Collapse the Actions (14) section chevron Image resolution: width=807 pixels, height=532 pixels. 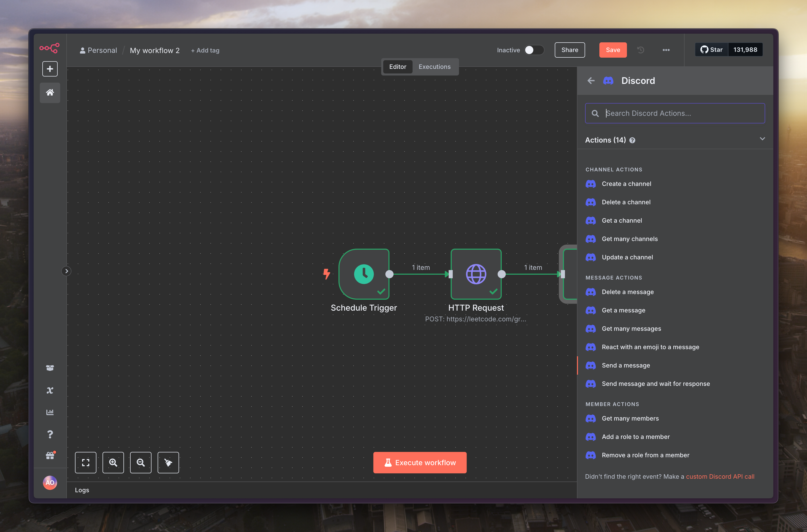point(762,139)
